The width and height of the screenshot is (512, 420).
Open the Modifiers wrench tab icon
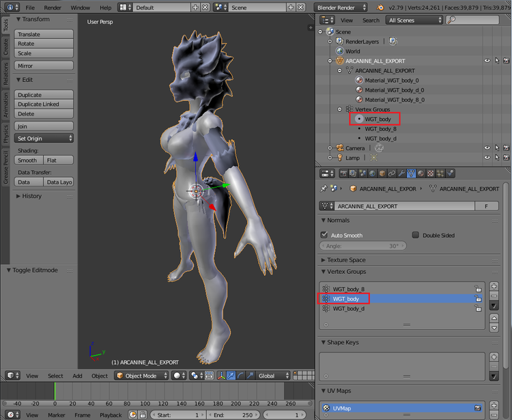[x=401, y=173]
